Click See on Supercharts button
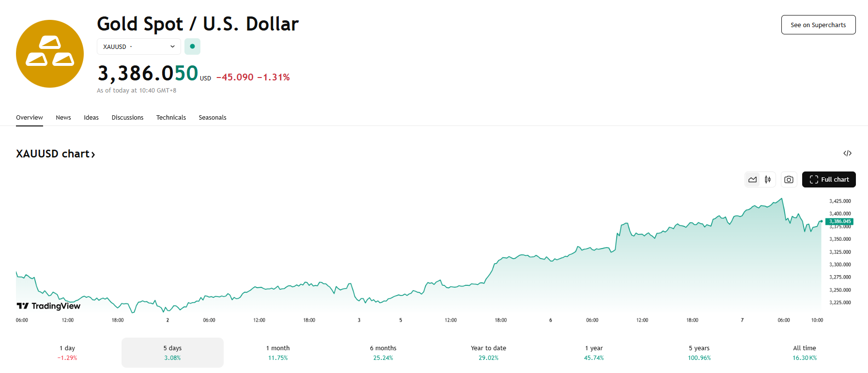The image size is (868, 373). click(818, 25)
